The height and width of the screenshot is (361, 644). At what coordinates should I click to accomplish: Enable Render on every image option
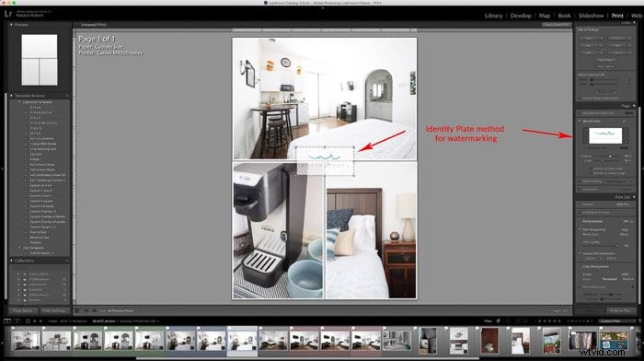tap(591, 173)
